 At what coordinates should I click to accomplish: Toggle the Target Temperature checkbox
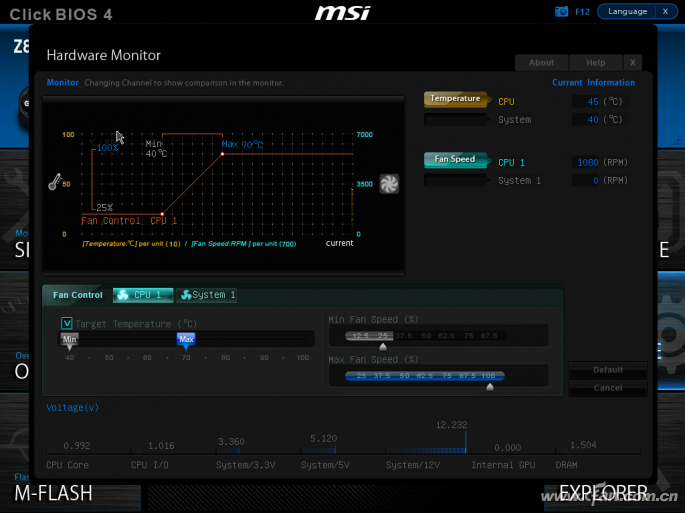[x=67, y=323]
